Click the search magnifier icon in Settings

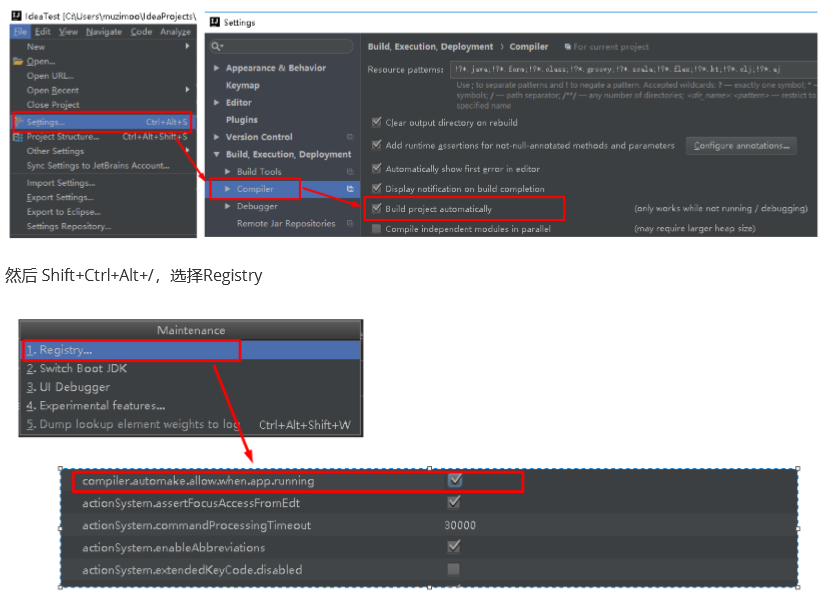(216, 47)
